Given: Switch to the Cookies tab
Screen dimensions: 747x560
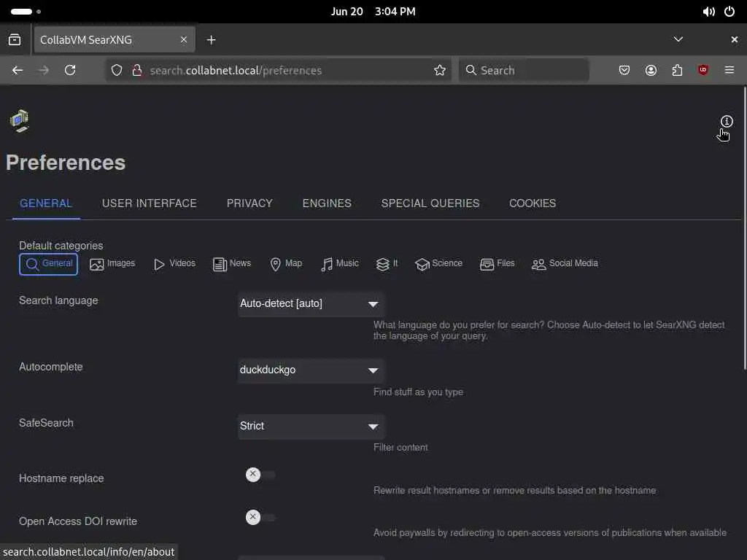Looking at the screenshot, I should tap(532, 203).
